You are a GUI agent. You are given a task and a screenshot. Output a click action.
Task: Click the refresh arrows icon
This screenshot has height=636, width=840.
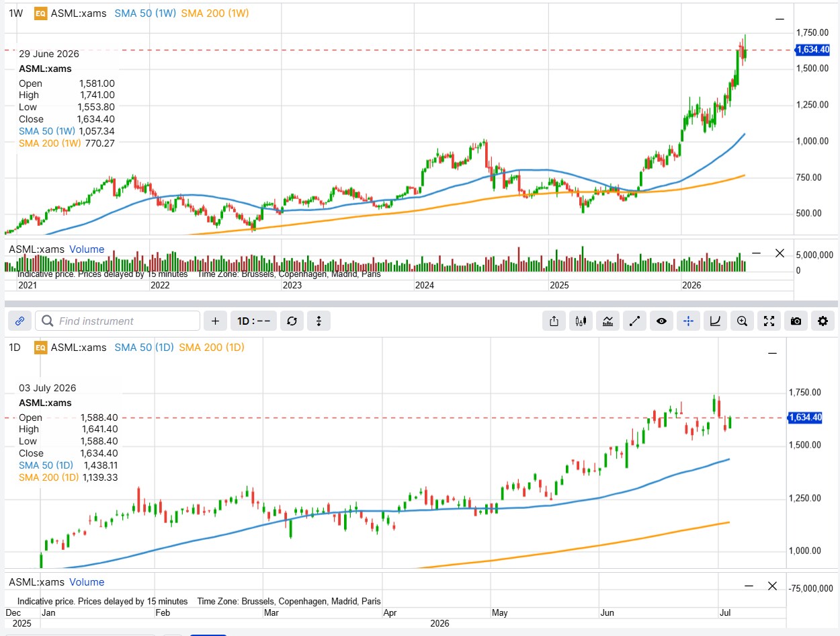292,321
